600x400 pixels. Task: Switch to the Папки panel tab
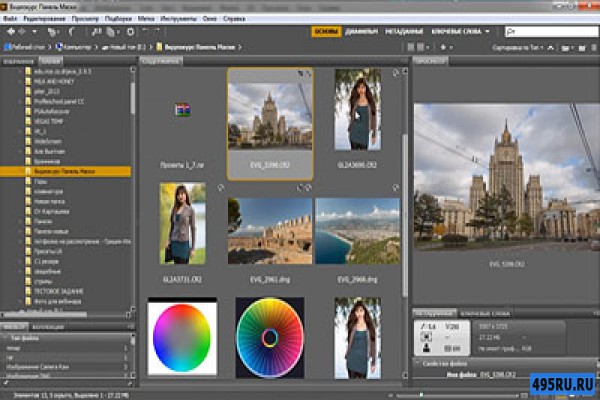click(x=50, y=61)
